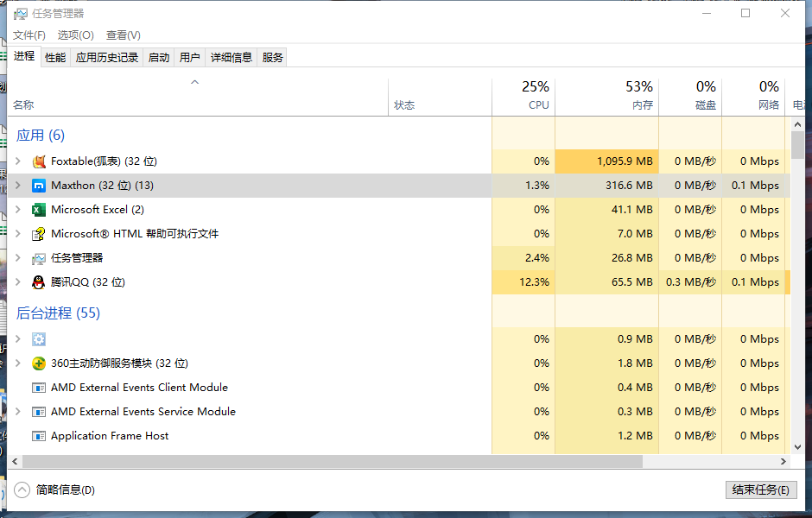Click the Maxthon browser icon
Screen dimensions: 812x518
[x=39, y=186]
